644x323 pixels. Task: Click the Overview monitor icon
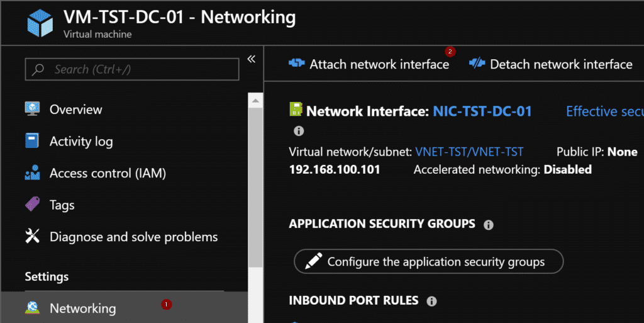(x=32, y=109)
